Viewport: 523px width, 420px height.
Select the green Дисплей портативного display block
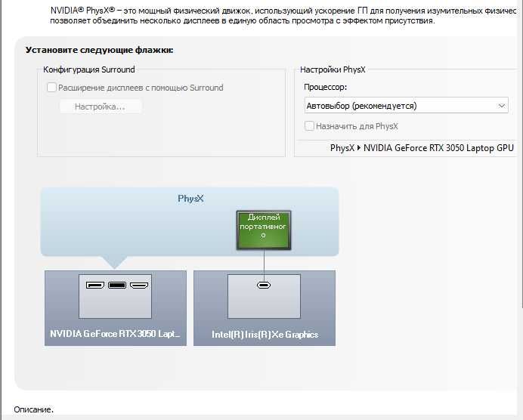[x=264, y=230]
